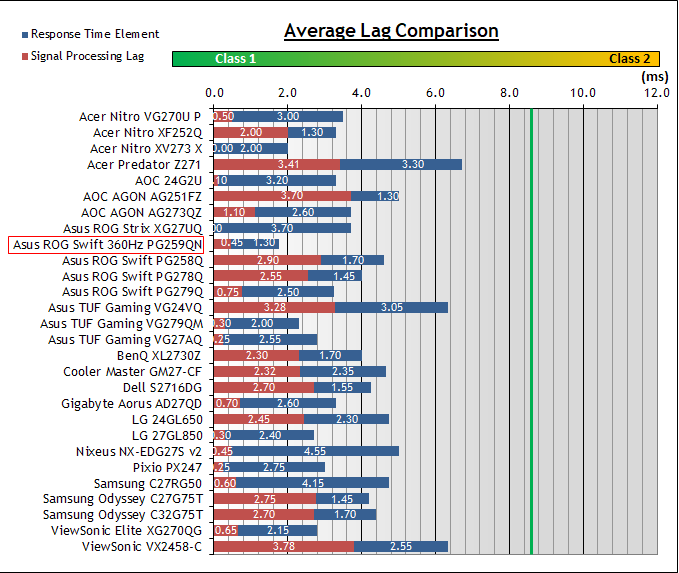The height and width of the screenshot is (573, 679).
Task: Select the 'Asus TUF Gaming VG24VQ' row label
Action: (x=125, y=308)
